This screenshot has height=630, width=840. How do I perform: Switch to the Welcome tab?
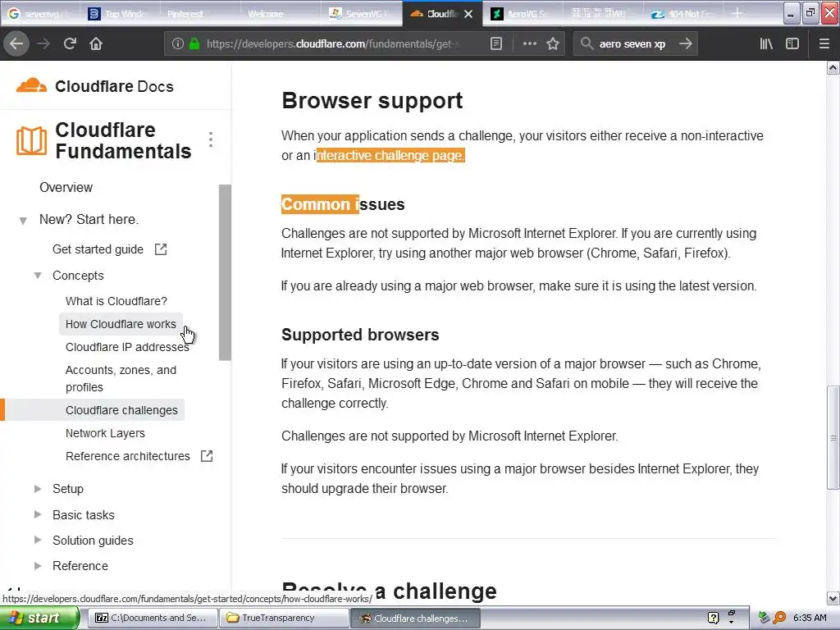tap(281, 14)
